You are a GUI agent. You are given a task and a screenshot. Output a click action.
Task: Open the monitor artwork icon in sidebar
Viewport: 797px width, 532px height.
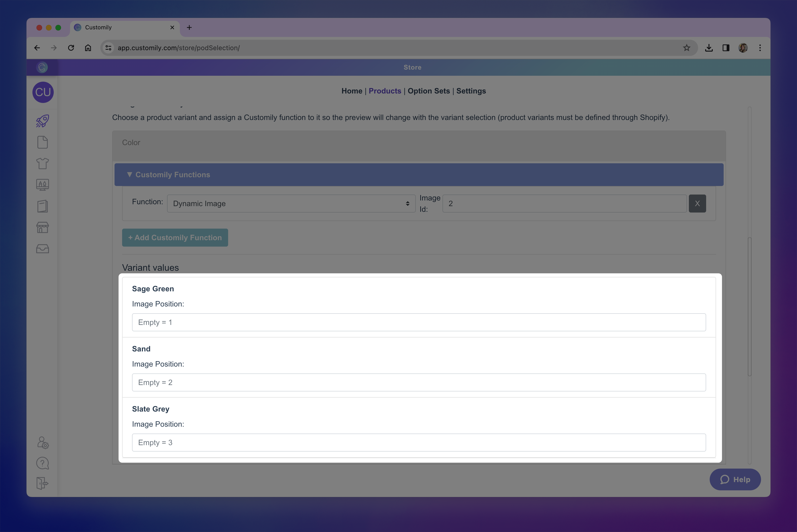[x=42, y=185]
